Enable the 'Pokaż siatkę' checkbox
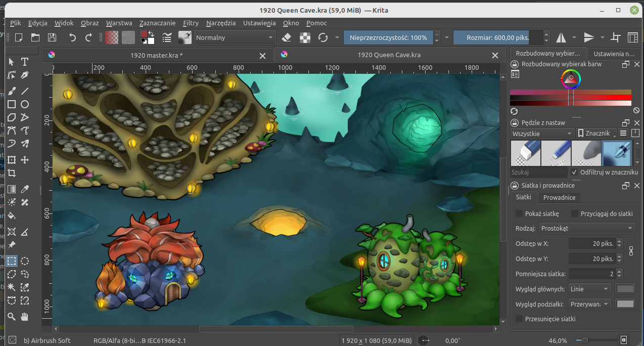644x346 pixels. pos(519,213)
